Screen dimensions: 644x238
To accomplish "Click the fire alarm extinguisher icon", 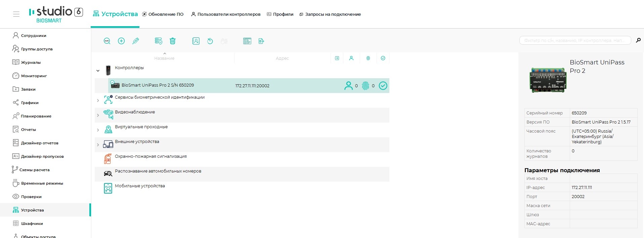I will (108, 159).
